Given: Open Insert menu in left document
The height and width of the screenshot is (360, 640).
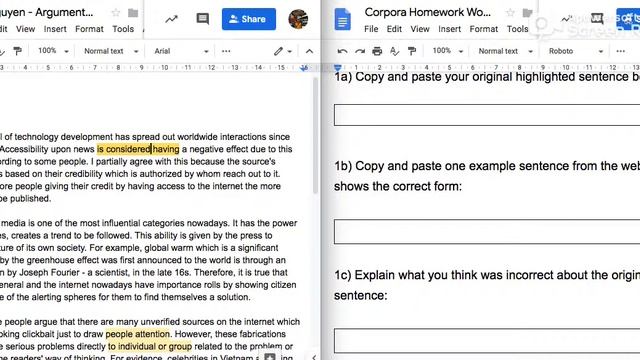Looking at the screenshot, I should click(55, 29).
